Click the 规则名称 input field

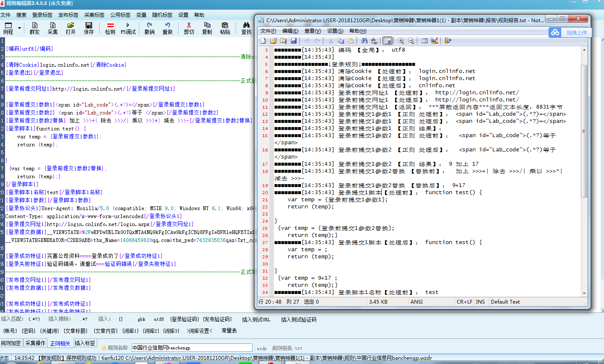192,348
